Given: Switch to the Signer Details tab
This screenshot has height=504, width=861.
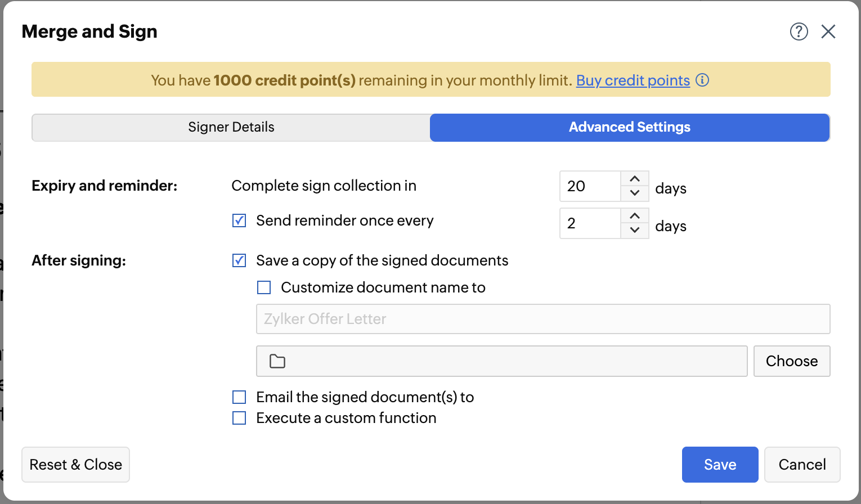Looking at the screenshot, I should [231, 127].
